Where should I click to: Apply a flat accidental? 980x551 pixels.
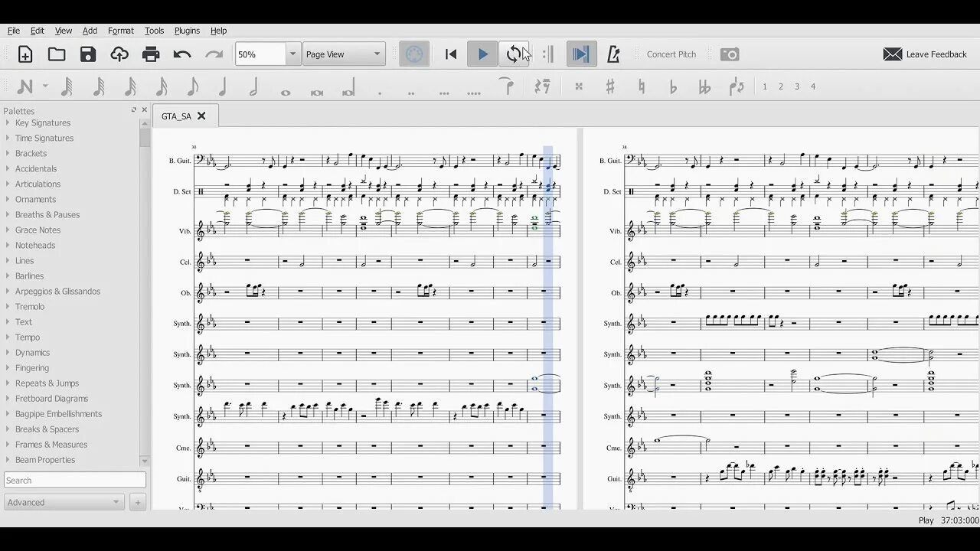coord(674,86)
